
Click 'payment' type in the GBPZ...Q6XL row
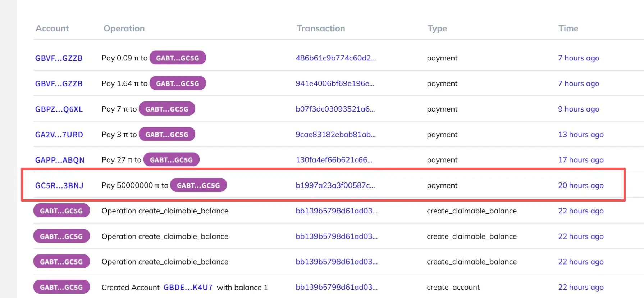tap(442, 109)
